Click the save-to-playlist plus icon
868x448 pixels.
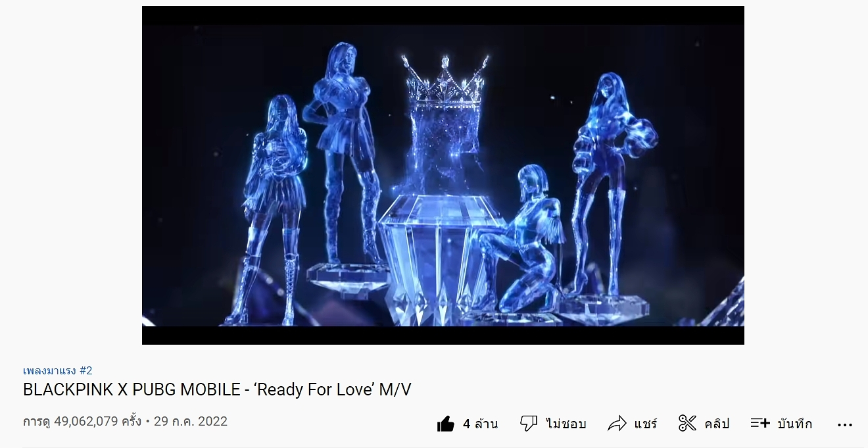click(760, 423)
